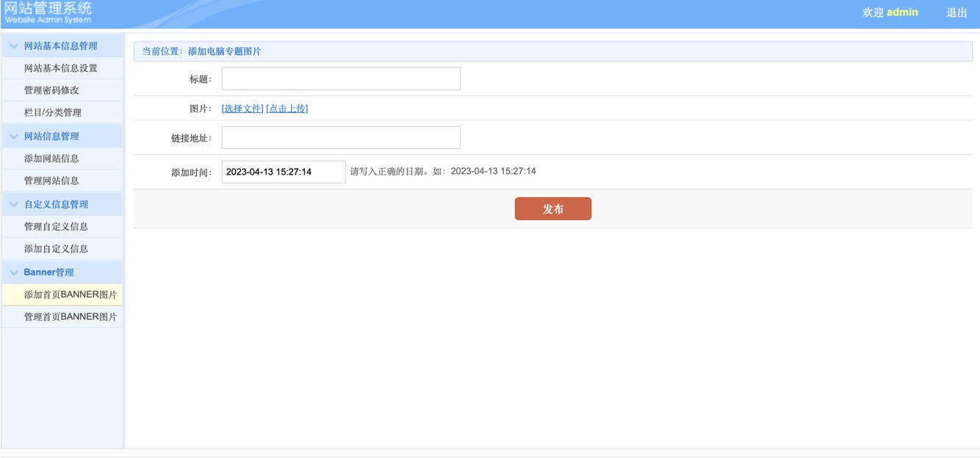Select 管理网站信息 in sidebar

coord(51,181)
